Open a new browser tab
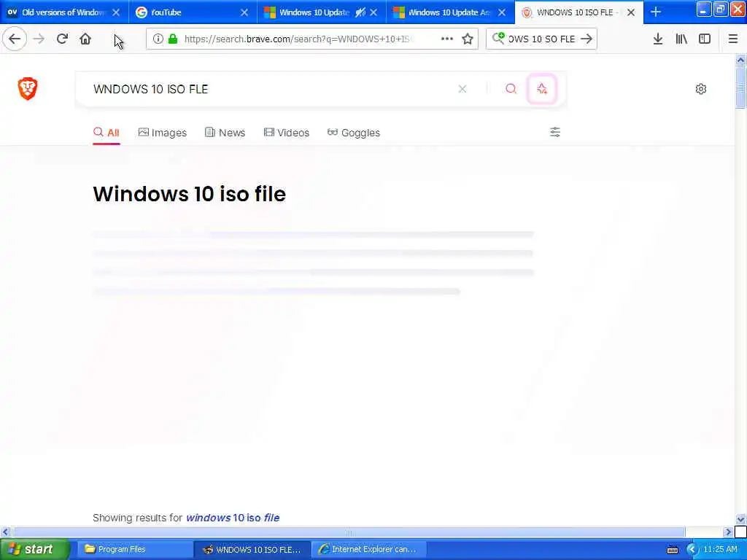Image resolution: width=747 pixels, height=560 pixels. [x=656, y=12]
